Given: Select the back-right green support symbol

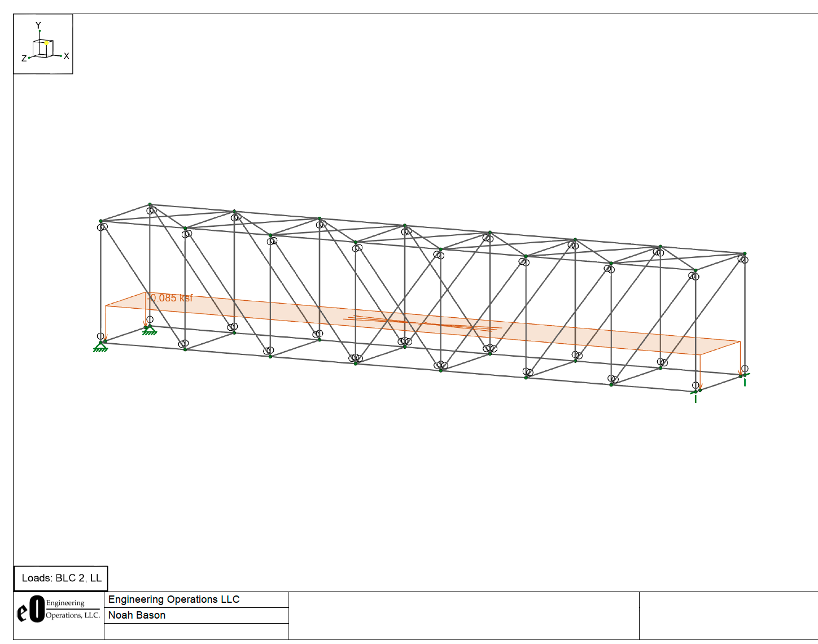Looking at the screenshot, I should point(744,378).
